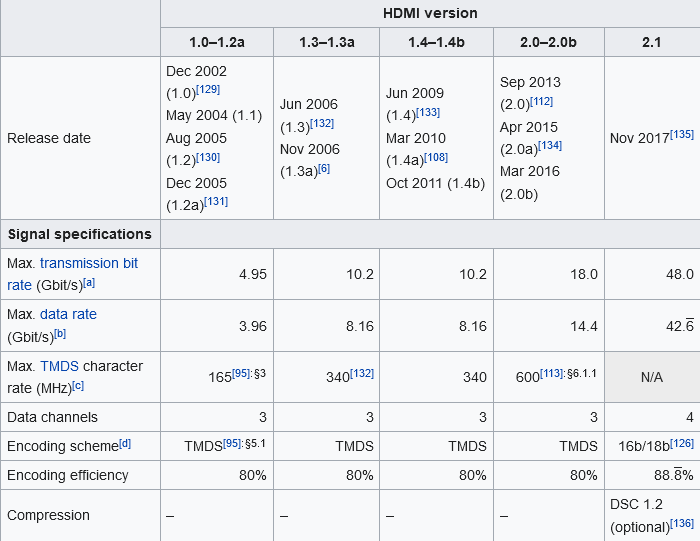
Task: Open footnote [a] after Gbit/s in the bit rate row
Action: (x=89, y=282)
